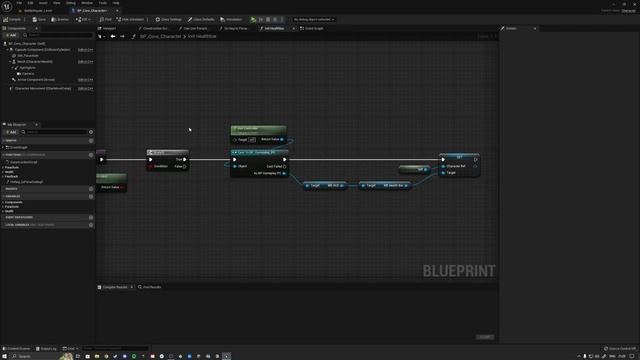Image resolution: width=640 pixels, height=360 pixels.
Task: Open the File menu
Action: [19, 3]
